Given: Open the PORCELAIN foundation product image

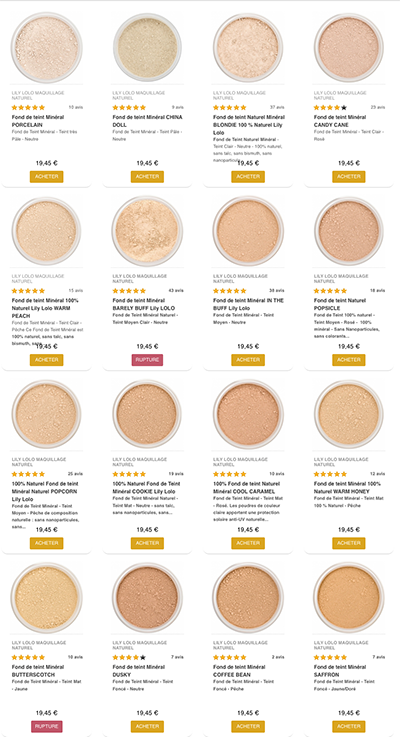Looking at the screenshot, I should [x=47, y=48].
